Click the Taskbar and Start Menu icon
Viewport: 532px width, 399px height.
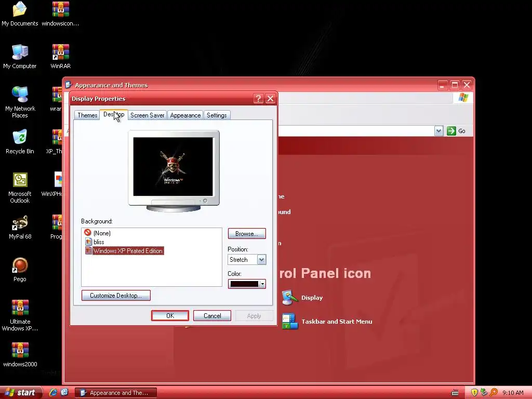click(x=289, y=321)
